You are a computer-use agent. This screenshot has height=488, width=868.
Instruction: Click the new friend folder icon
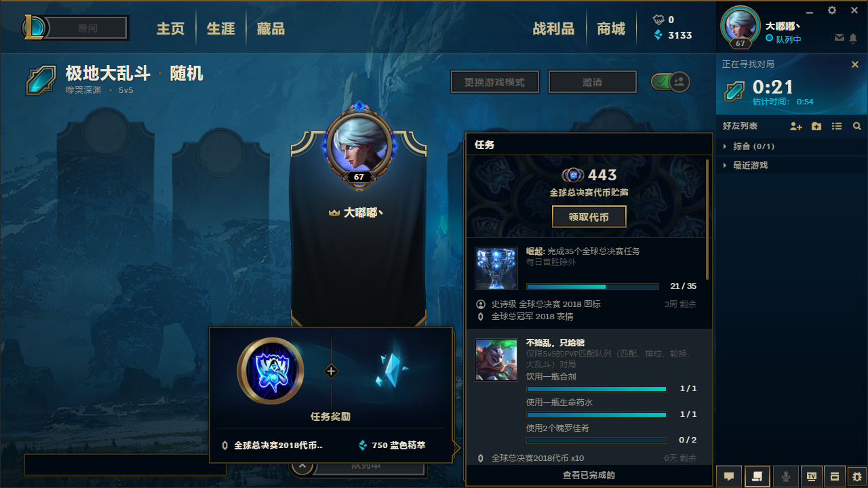[x=816, y=126]
